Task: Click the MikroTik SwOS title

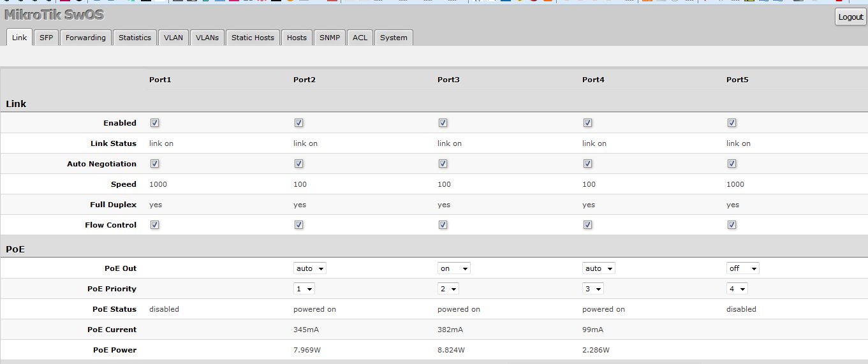Action: pos(54,15)
